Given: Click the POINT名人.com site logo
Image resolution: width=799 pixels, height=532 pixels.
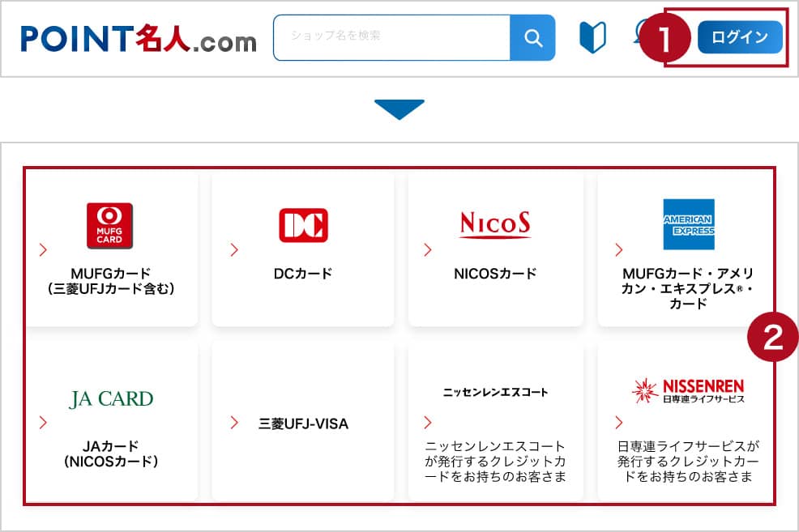Looking at the screenshot, I should 139,38.
